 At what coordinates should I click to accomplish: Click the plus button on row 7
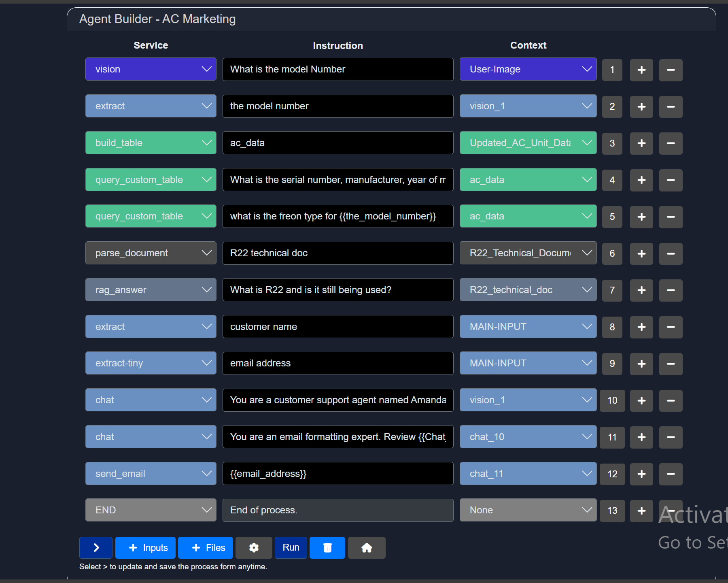coord(641,290)
